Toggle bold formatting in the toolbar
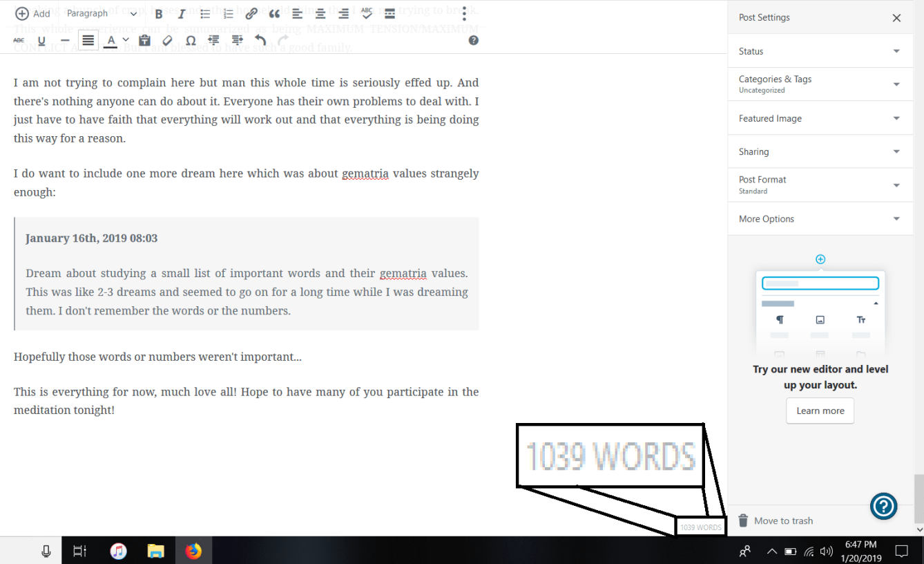 pos(159,14)
